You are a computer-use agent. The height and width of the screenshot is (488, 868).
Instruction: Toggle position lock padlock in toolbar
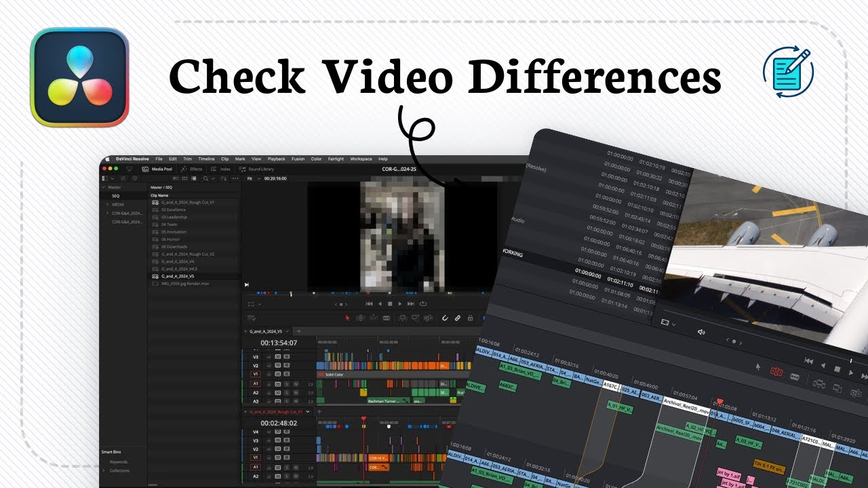(x=471, y=318)
